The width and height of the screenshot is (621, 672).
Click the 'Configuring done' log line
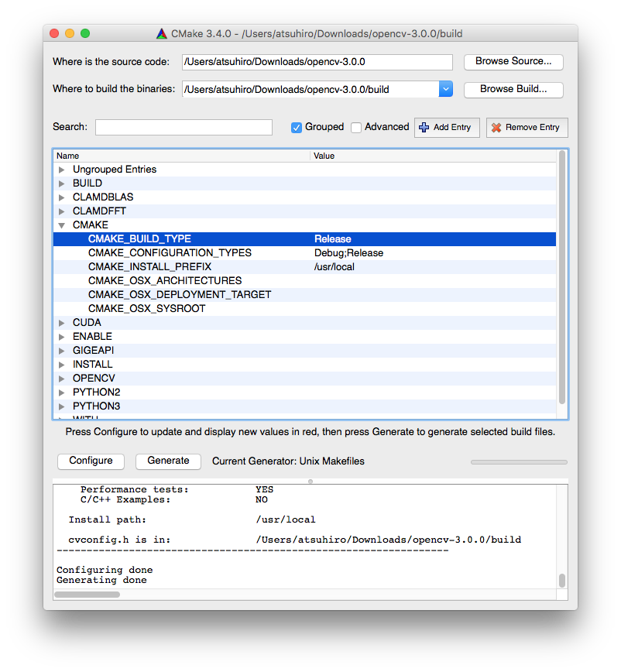(x=105, y=570)
